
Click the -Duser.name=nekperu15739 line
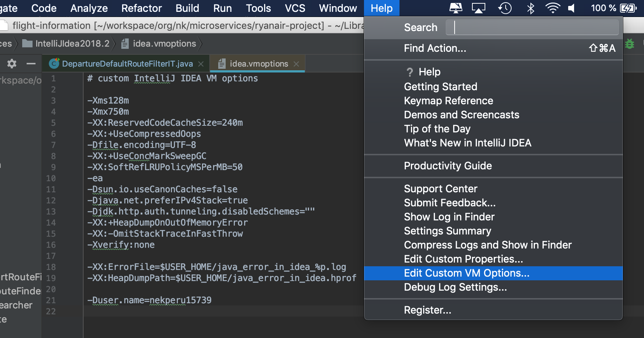coord(149,300)
